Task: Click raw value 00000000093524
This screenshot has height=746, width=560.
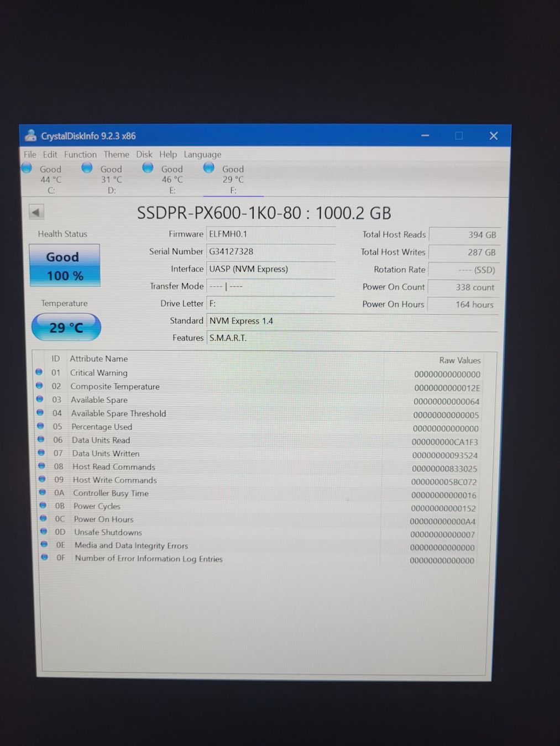Action: tap(445, 455)
